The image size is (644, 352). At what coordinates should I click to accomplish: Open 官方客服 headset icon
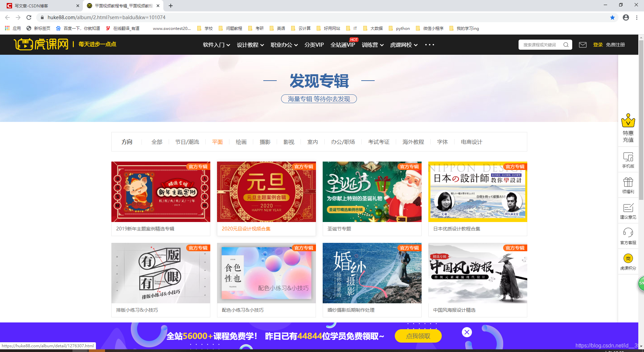tap(628, 233)
